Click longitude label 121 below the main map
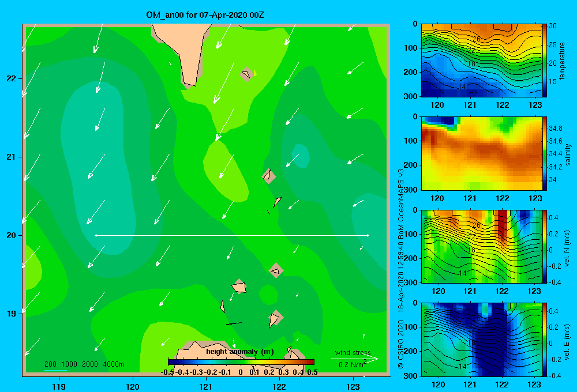Viewport: 577px width, 392px height. (206, 386)
